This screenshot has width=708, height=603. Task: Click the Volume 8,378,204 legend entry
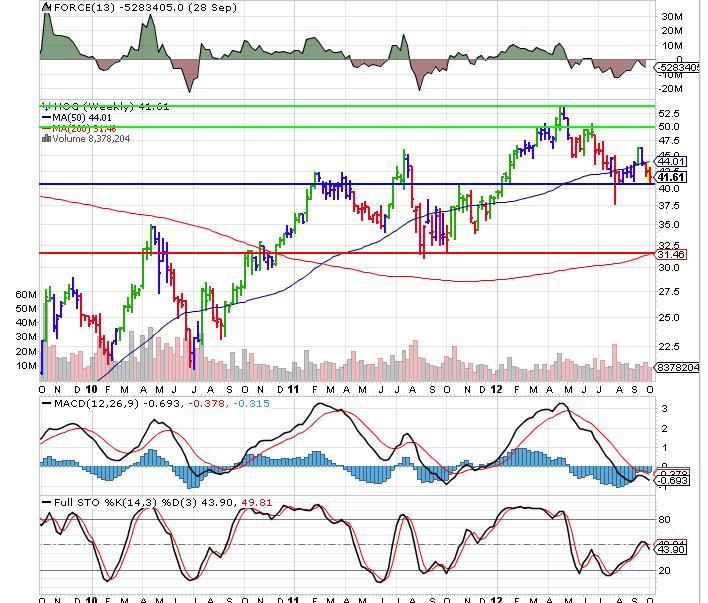click(x=86, y=139)
